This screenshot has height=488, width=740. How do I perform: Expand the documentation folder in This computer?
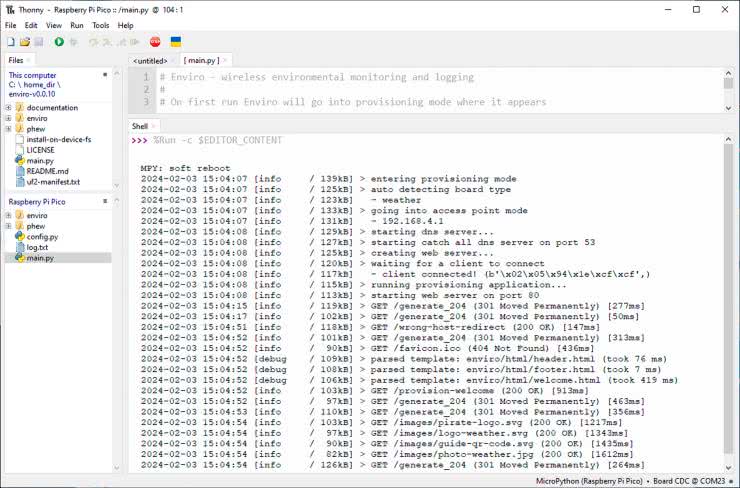tap(8, 107)
